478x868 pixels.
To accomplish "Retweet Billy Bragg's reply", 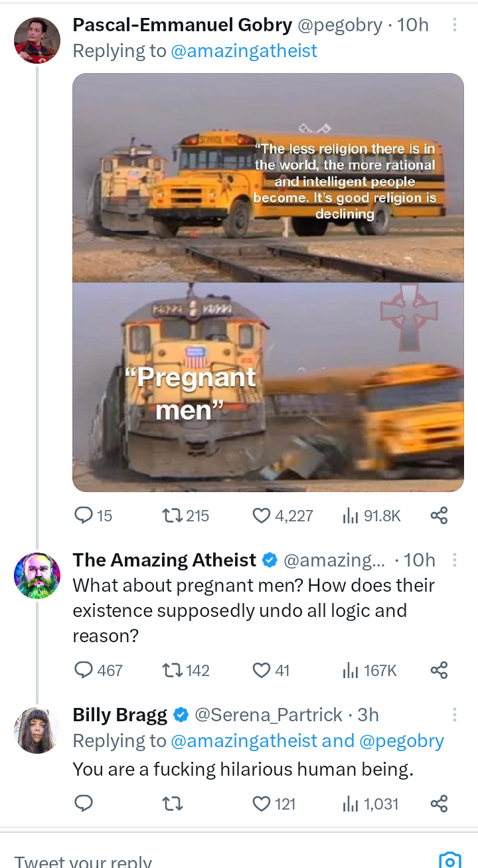I will click(x=173, y=804).
